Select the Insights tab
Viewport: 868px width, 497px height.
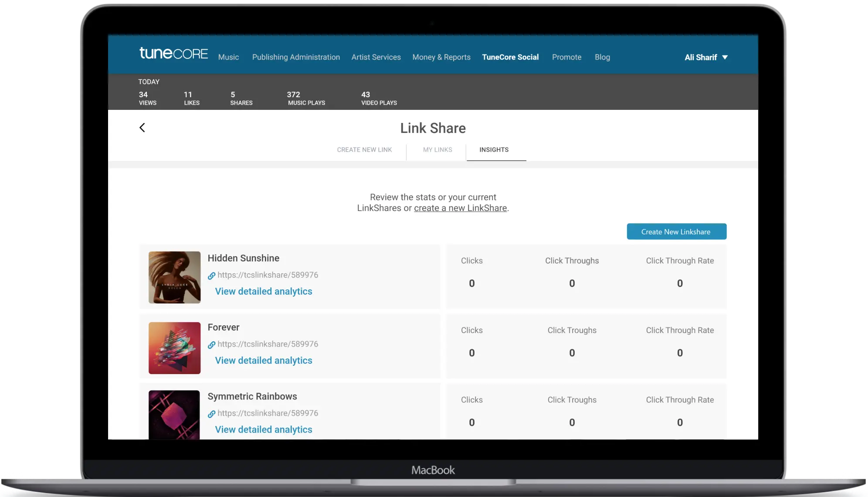tap(494, 150)
